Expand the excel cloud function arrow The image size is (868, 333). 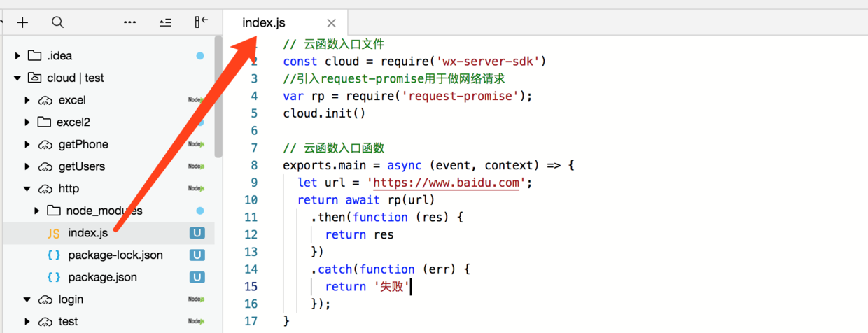pyautogui.click(x=27, y=100)
